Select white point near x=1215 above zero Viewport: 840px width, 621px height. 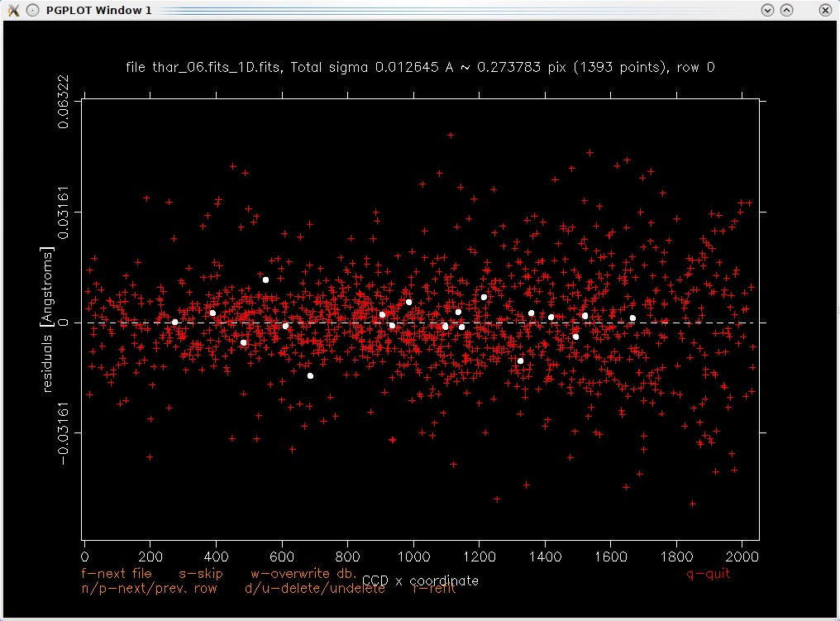(484, 298)
